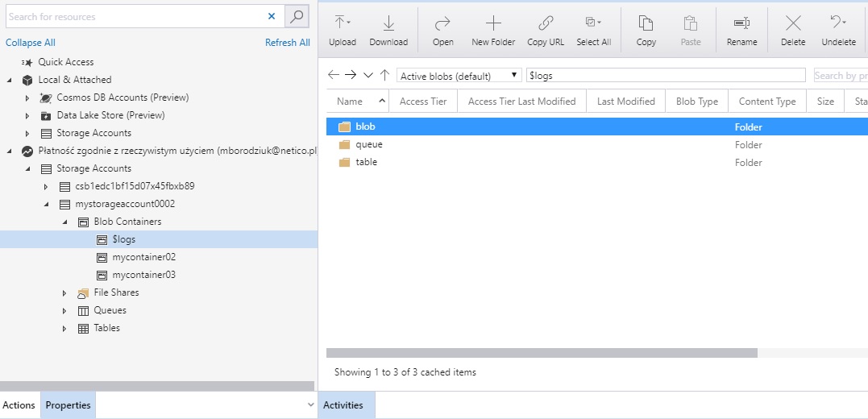Image resolution: width=868 pixels, height=419 pixels.
Task: Create a New Folder from toolbar
Action: pos(493,31)
